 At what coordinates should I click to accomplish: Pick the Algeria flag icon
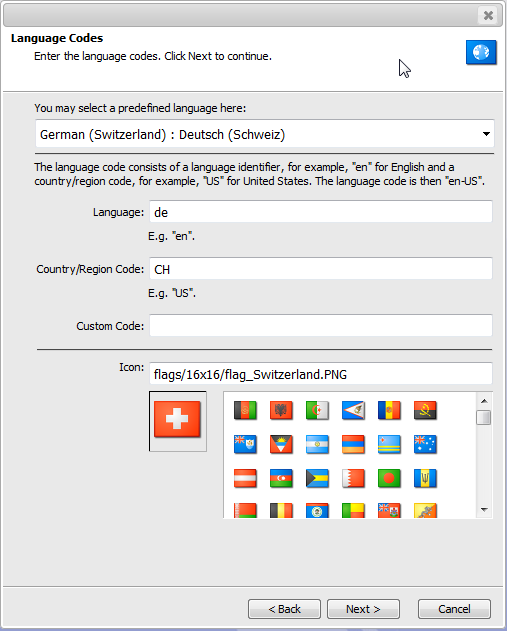point(317,410)
